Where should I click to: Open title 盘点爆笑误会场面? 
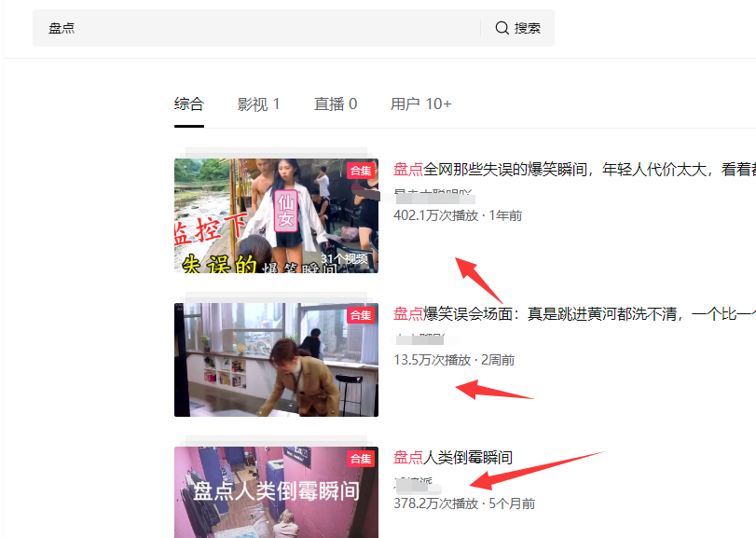click(574, 314)
